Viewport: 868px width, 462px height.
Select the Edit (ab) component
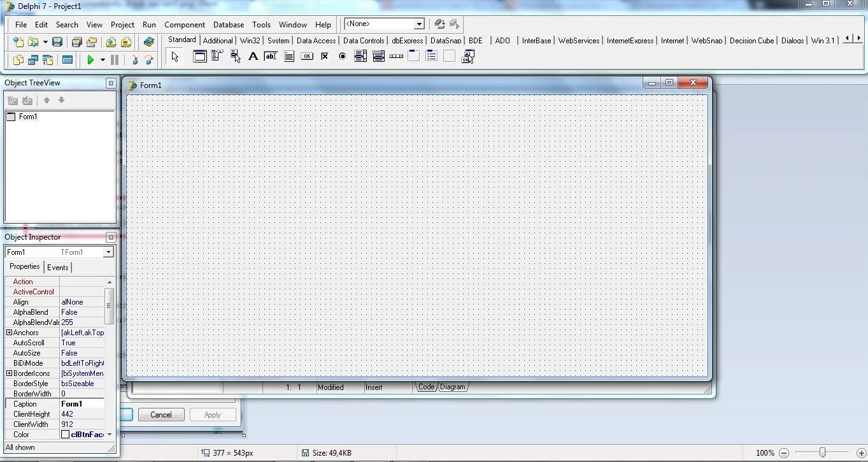(x=271, y=56)
